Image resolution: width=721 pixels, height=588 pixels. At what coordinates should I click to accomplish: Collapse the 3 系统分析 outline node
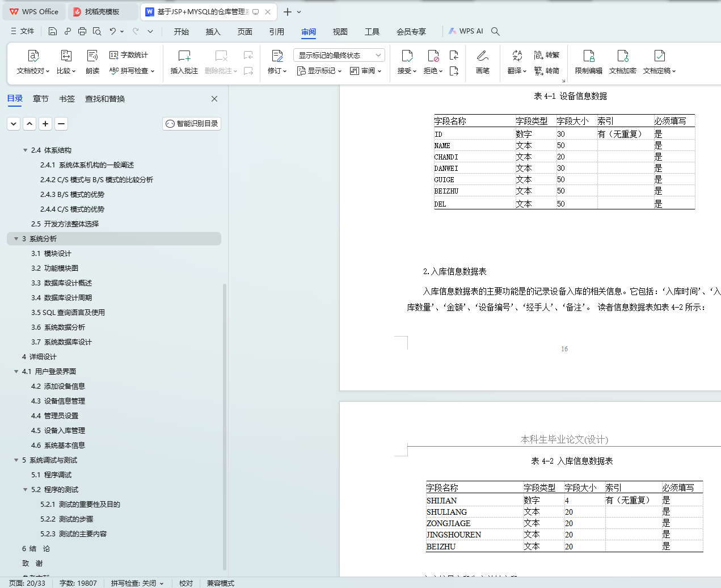click(16, 239)
